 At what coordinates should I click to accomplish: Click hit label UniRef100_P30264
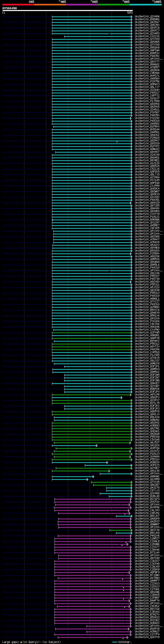click(x=147, y=321)
